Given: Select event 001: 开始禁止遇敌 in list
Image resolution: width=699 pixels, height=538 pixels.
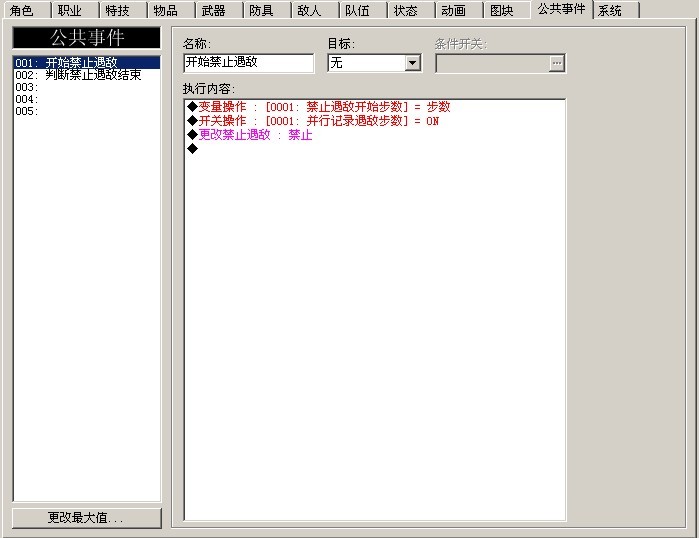Looking at the screenshot, I should coord(87,62).
